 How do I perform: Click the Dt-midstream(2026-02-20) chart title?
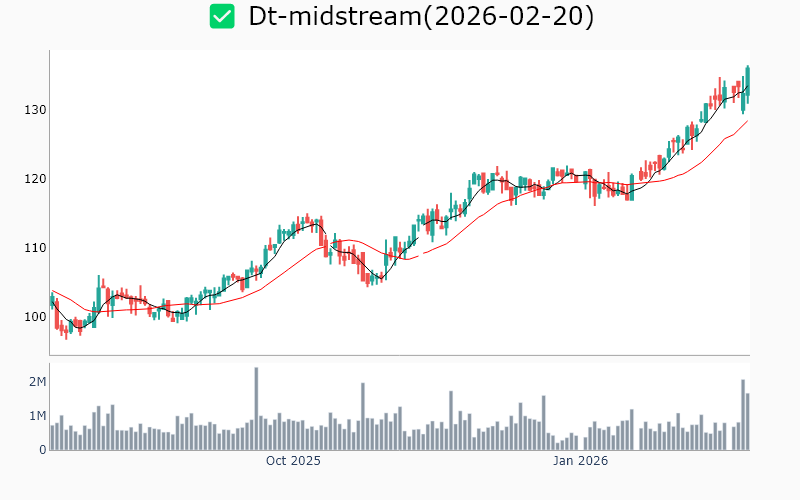[x=421, y=17]
